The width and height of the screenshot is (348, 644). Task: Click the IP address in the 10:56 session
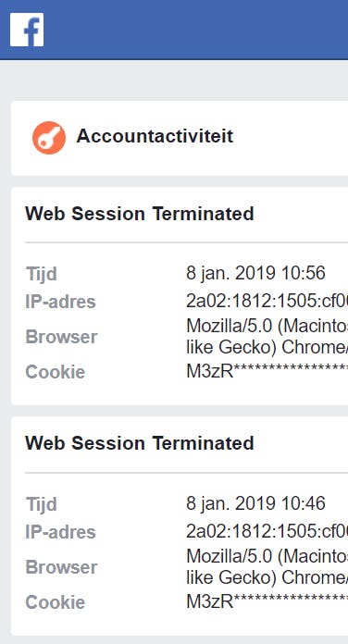(x=267, y=302)
